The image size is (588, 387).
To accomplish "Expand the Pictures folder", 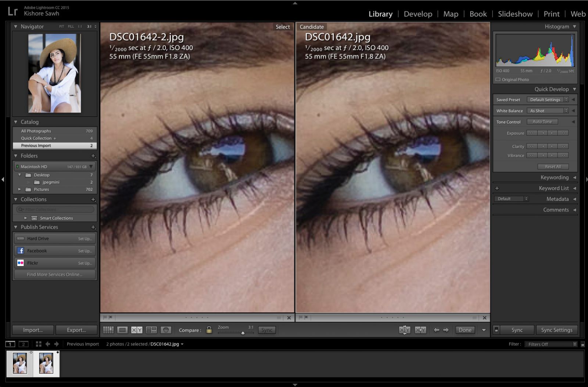I will [x=20, y=189].
